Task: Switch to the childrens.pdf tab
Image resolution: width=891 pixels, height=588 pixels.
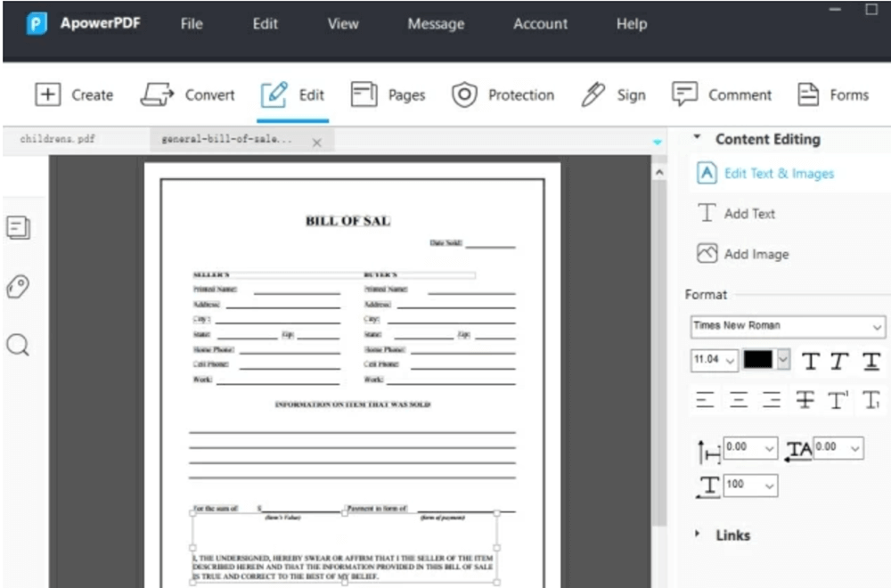Action: click(x=58, y=140)
